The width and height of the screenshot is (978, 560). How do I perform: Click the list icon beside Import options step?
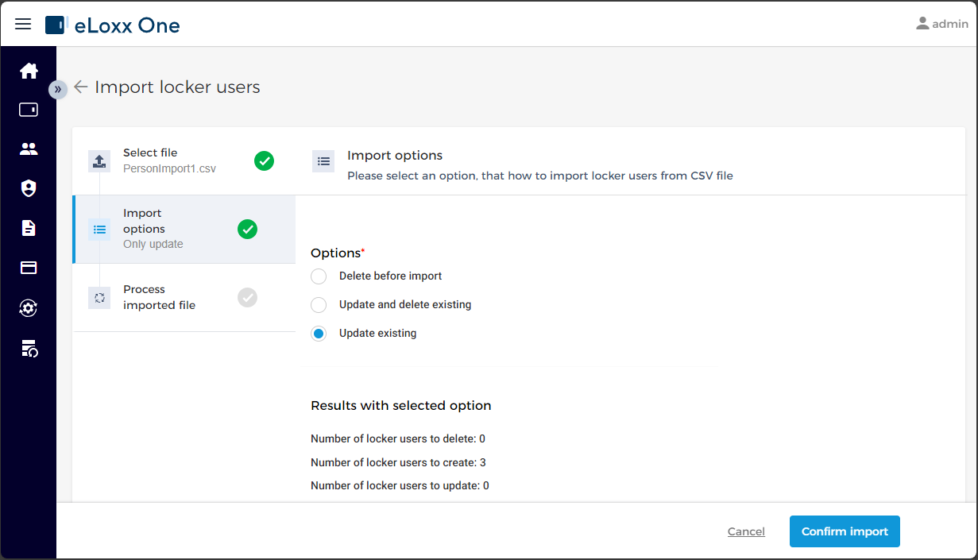(x=99, y=230)
